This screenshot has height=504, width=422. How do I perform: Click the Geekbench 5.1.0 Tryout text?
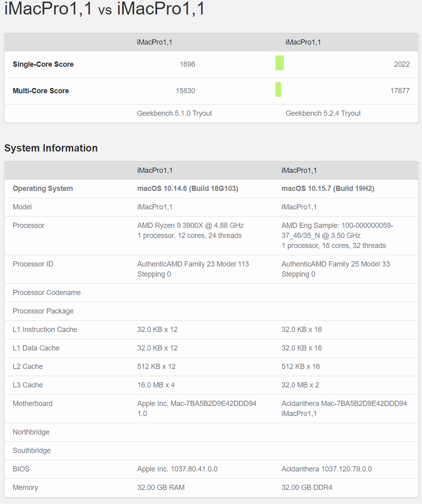tap(174, 113)
